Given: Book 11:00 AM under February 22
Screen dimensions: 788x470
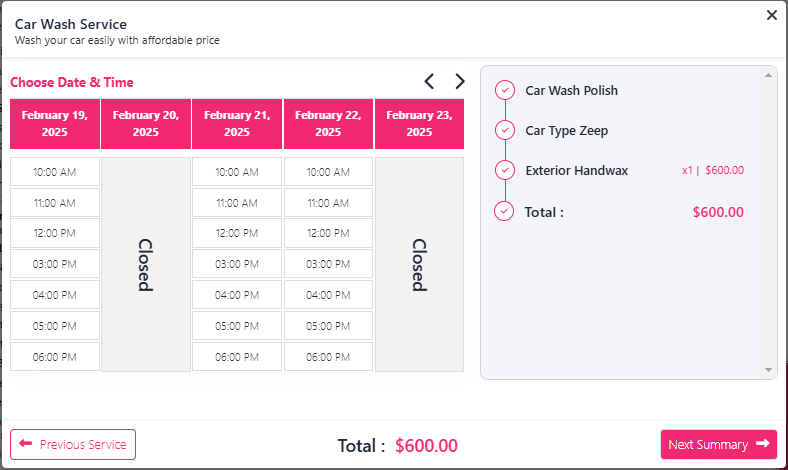Looking at the screenshot, I should 328,203.
